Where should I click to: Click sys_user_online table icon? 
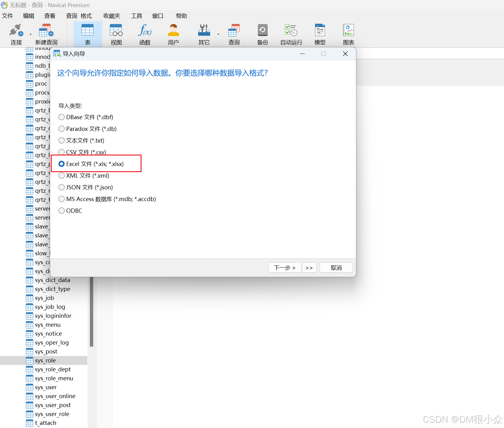pyautogui.click(x=30, y=397)
